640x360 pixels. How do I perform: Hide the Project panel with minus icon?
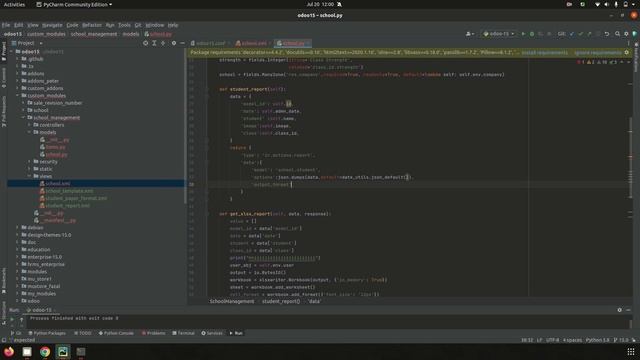pyautogui.click(x=182, y=43)
